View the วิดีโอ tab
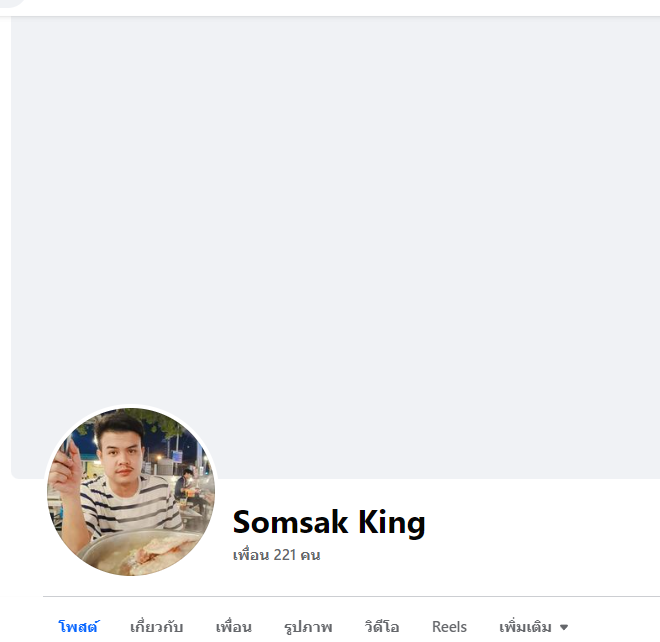The height and width of the screenshot is (642, 660). click(382, 627)
